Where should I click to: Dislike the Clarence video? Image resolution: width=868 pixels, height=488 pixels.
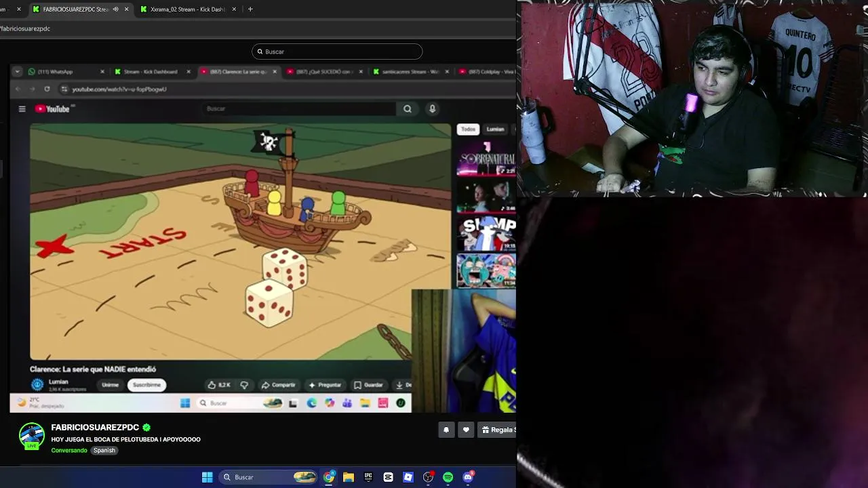click(244, 385)
